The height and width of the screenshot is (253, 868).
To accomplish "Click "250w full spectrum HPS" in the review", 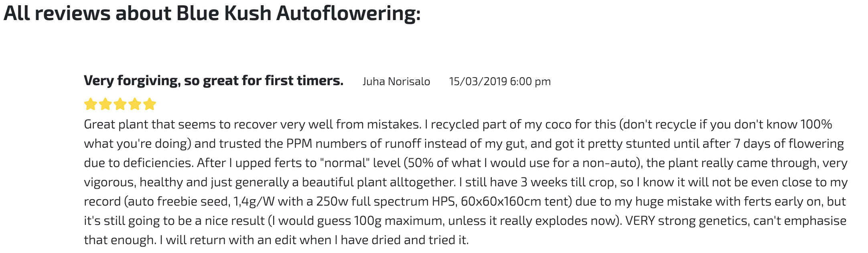I will pyautogui.click(x=385, y=202).
